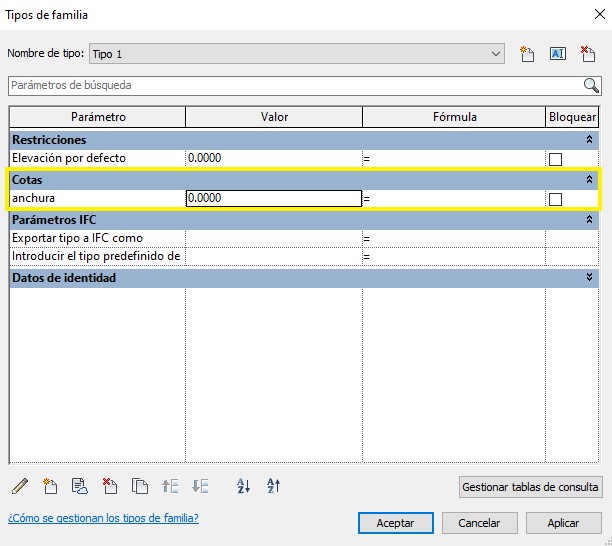Click the New Type icon beside the type name
612x546 pixels.
tap(528, 54)
